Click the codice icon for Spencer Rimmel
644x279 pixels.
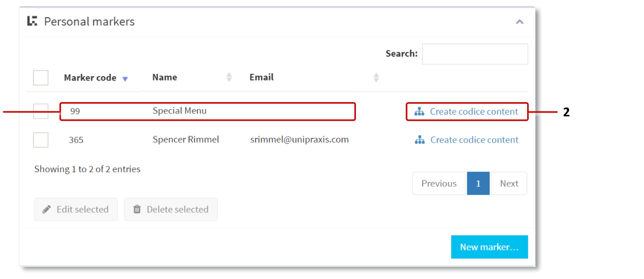pyautogui.click(x=420, y=140)
